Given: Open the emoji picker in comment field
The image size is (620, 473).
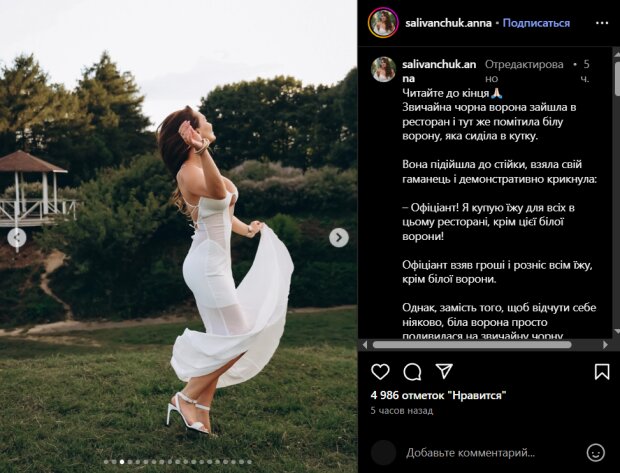Looking at the screenshot, I should 596,452.
